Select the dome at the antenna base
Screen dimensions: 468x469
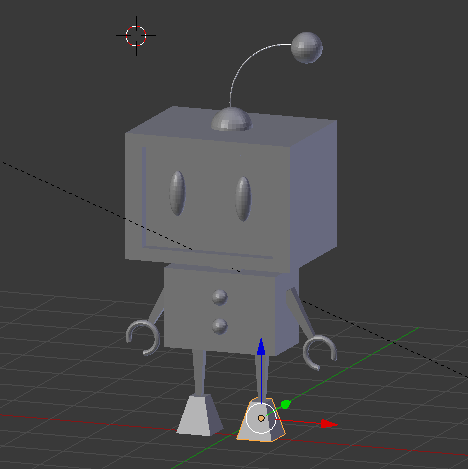[x=231, y=119]
